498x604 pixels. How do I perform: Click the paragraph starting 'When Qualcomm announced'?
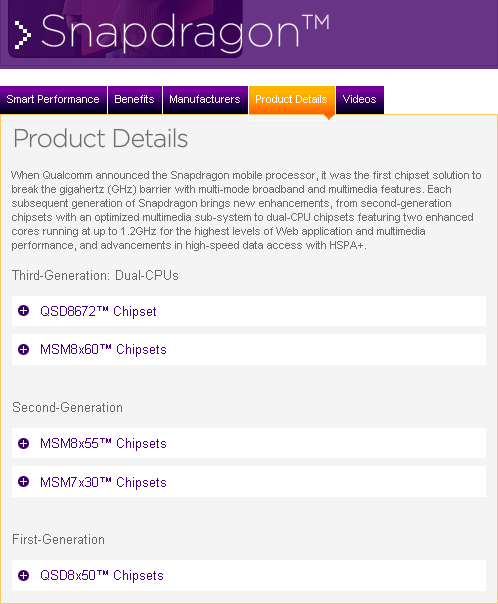[246, 210]
